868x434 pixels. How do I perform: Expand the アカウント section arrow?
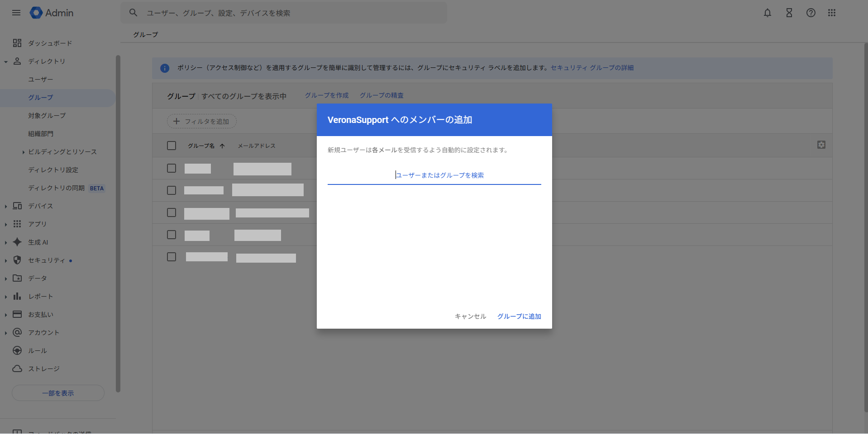tap(6, 333)
